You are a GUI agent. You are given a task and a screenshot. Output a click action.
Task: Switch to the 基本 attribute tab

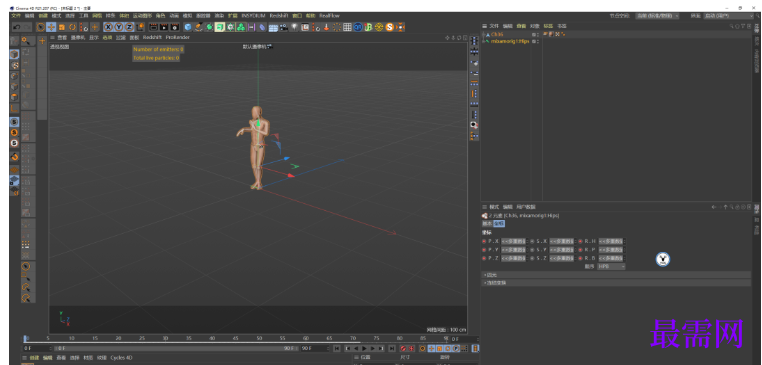487,224
